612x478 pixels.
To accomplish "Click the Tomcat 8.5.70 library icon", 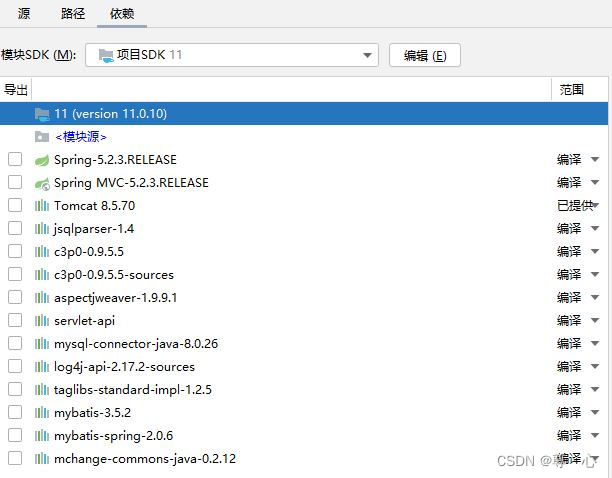I will (x=42, y=206).
